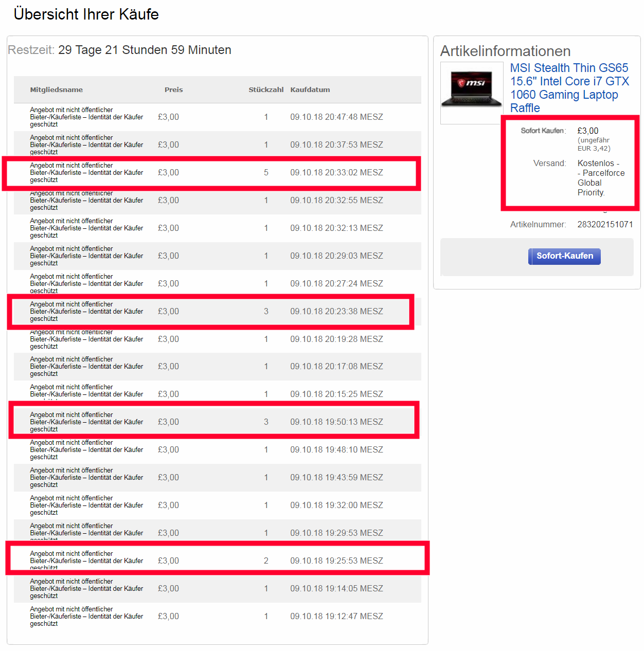Click the Stückzahl column header
644x651 pixels.
tap(266, 89)
